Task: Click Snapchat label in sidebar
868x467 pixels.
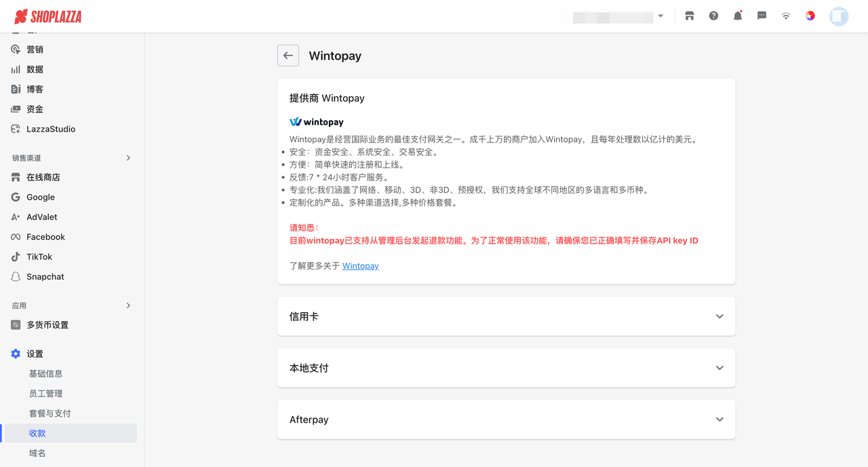Action: [x=45, y=277]
